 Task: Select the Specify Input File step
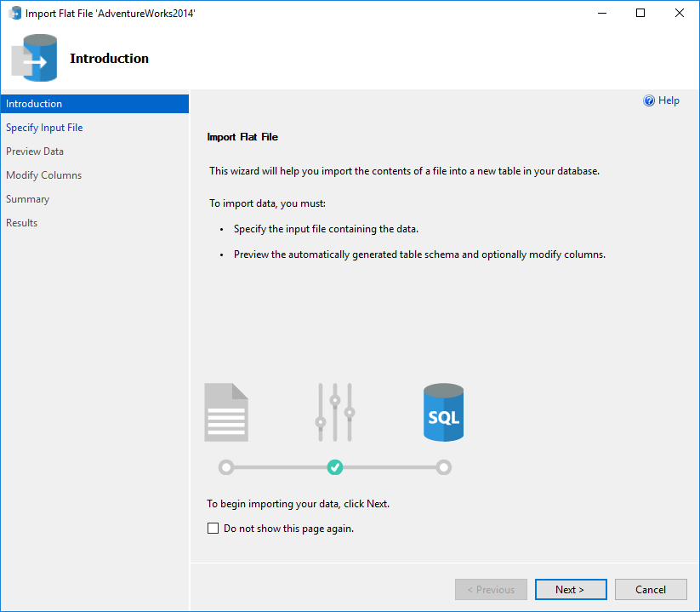[44, 127]
